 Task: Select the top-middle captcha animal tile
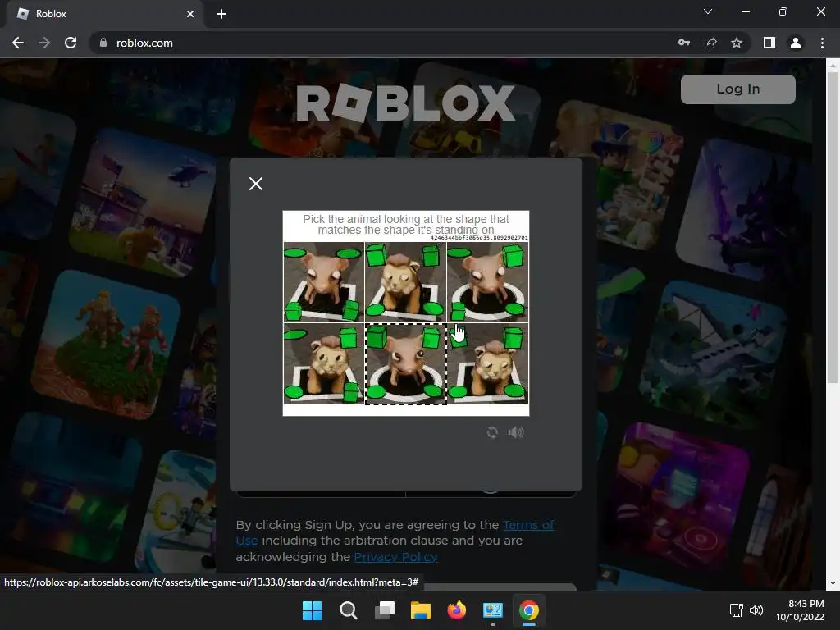click(x=405, y=282)
